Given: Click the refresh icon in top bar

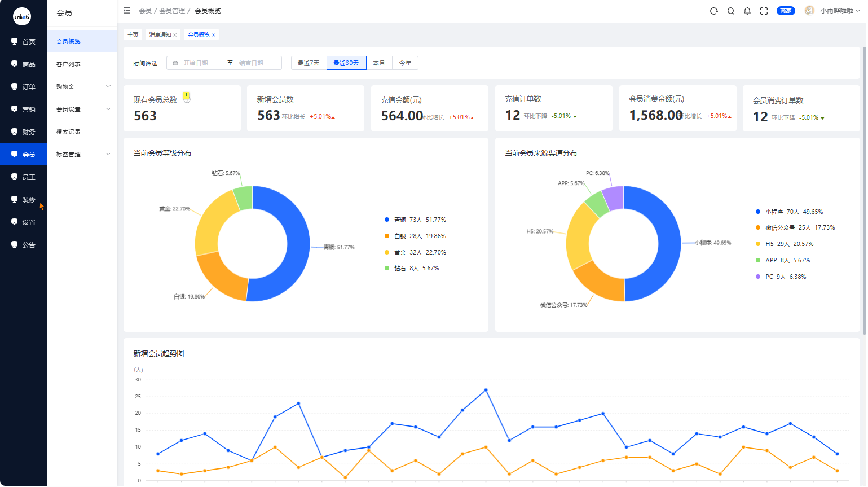Looking at the screenshot, I should click(x=714, y=11).
